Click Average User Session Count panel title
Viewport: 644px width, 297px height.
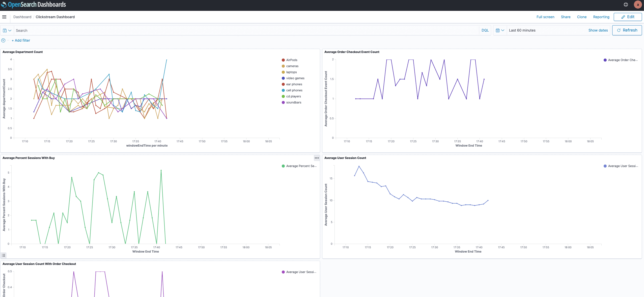point(345,158)
